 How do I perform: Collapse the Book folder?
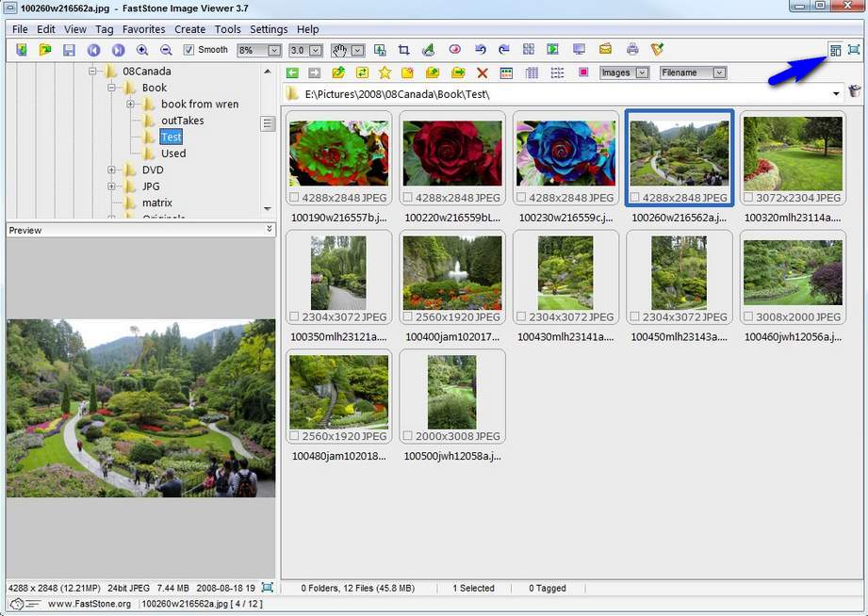tap(111, 88)
